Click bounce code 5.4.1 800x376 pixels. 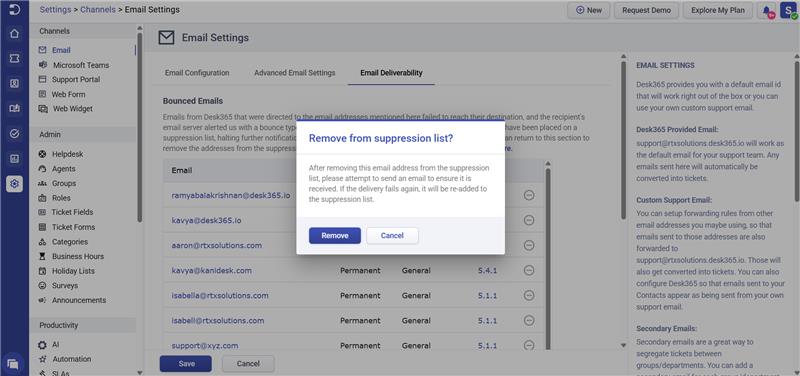pos(487,270)
